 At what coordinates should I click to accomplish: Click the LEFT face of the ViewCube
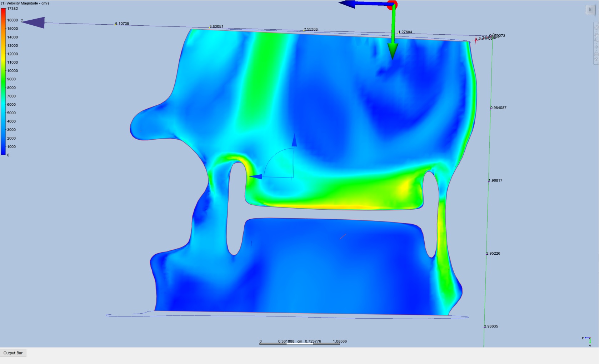coord(590,10)
